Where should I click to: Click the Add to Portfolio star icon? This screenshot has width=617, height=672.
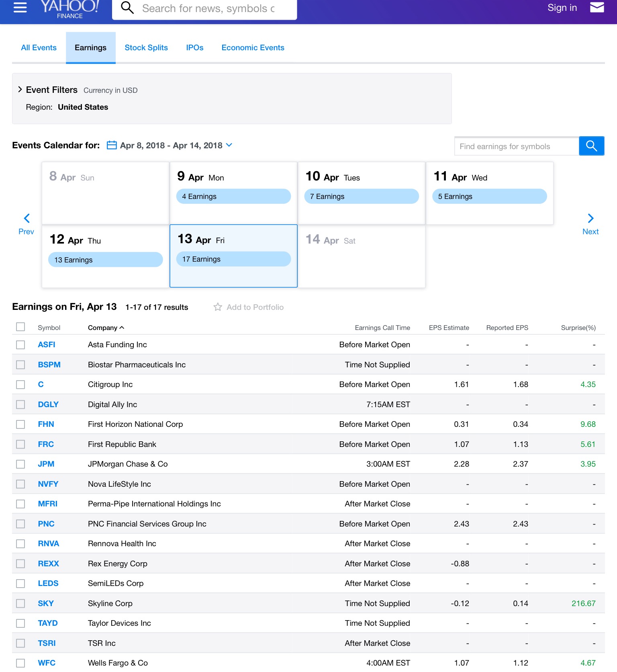point(218,307)
